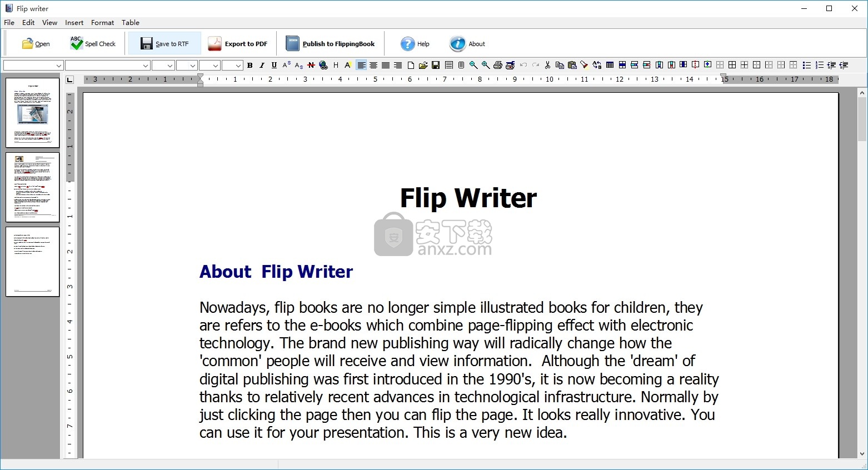This screenshot has height=470, width=868.
Task: Open a document with the Open button
Action: pyautogui.click(x=36, y=44)
